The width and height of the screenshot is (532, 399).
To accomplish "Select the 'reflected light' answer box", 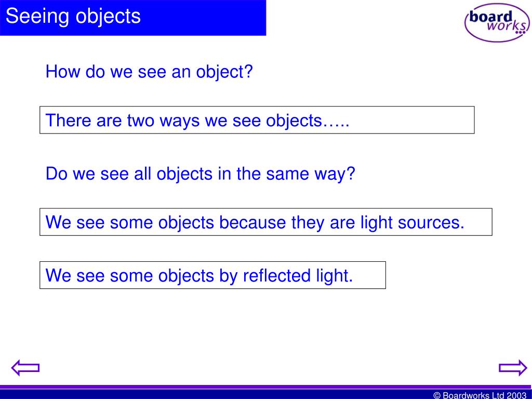I will (x=212, y=275).
